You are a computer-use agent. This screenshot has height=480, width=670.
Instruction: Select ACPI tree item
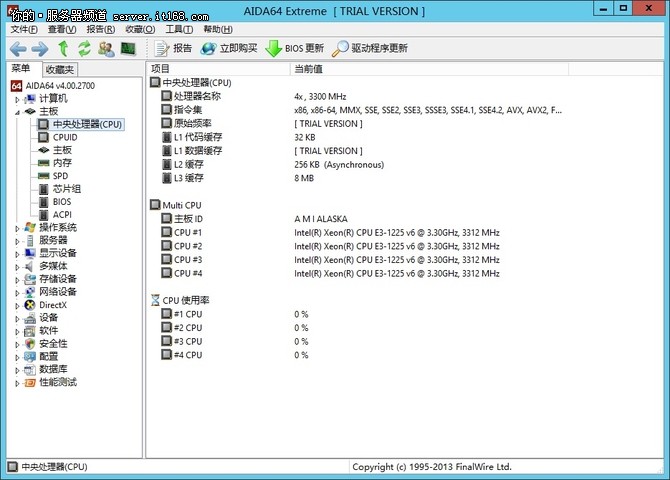(55, 215)
